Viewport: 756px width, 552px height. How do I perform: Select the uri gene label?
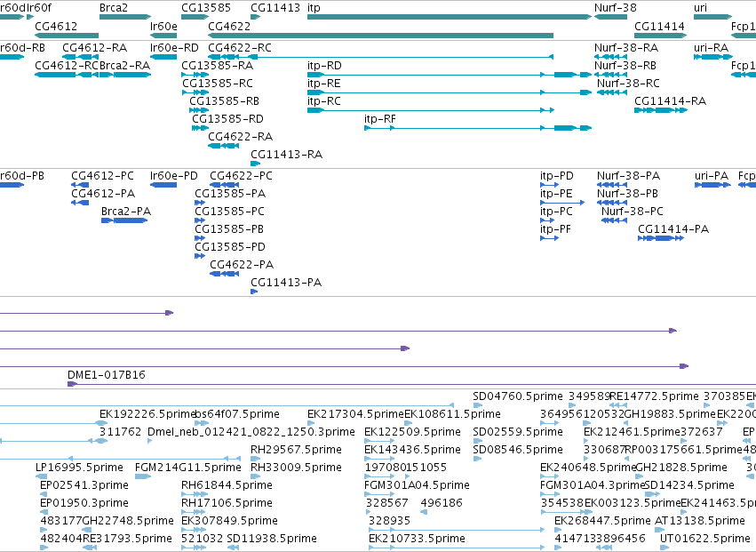click(700, 8)
